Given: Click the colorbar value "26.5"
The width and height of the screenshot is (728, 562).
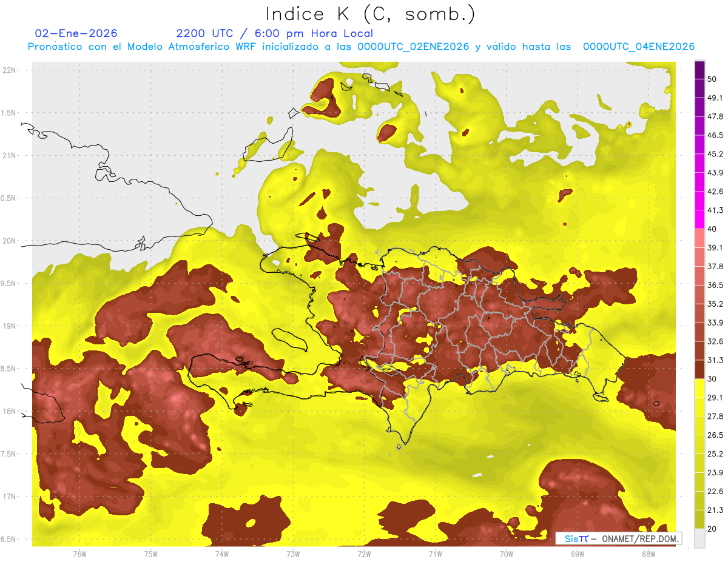Looking at the screenshot, I should click(715, 435).
